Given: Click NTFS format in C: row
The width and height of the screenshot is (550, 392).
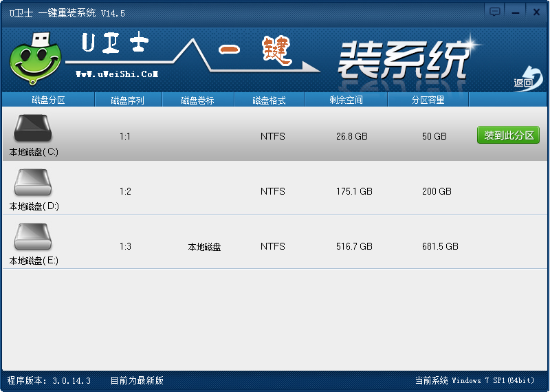Looking at the screenshot, I should point(272,136).
